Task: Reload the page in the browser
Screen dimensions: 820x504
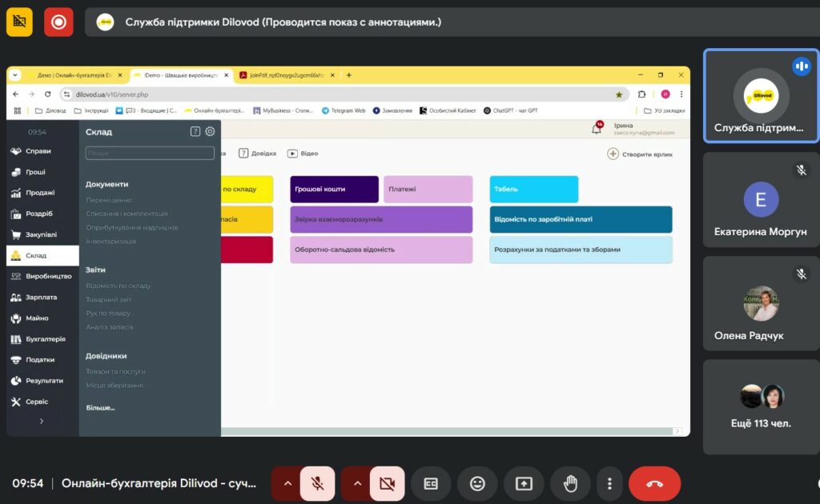Action: pyautogui.click(x=47, y=94)
